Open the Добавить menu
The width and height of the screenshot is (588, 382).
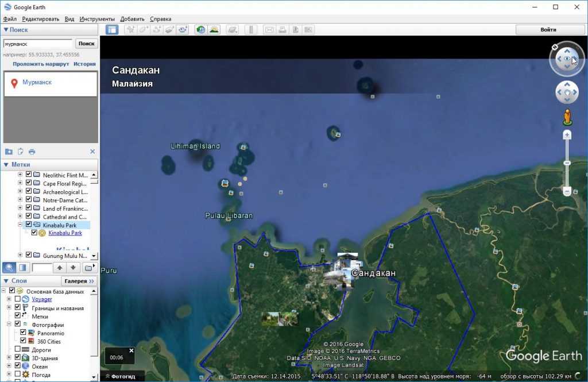click(132, 19)
